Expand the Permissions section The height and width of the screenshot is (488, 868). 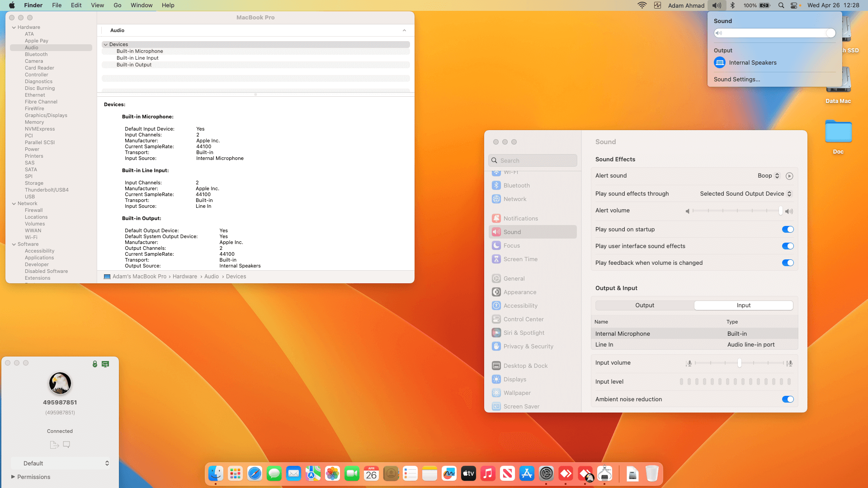(13, 477)
